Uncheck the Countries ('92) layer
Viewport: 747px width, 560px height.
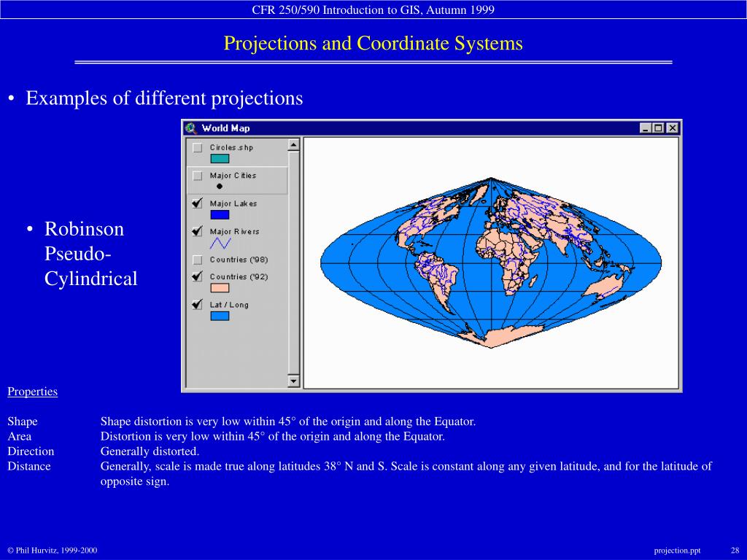(197, 276)
